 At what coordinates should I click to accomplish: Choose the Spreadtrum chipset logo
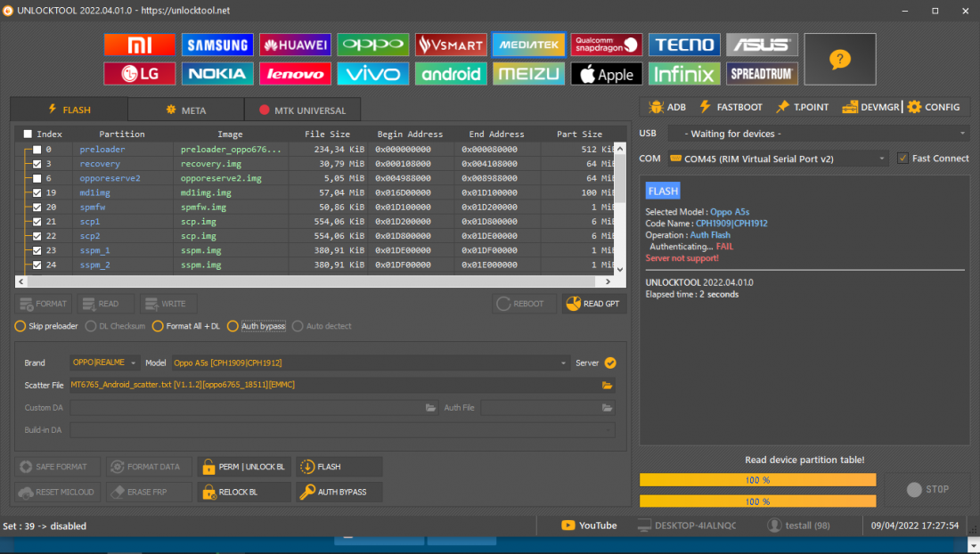pos(762,74)
